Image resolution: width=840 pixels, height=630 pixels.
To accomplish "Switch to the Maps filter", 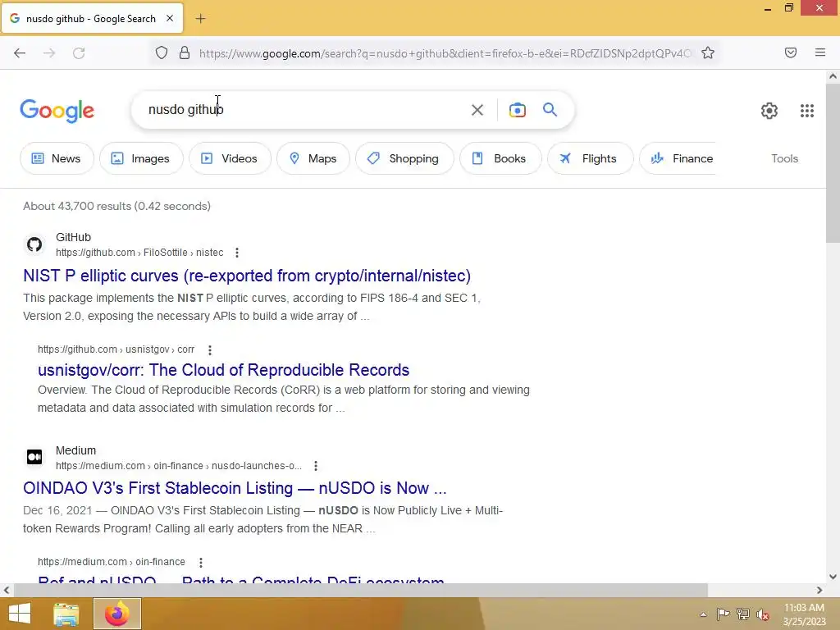I will point(313,158).
